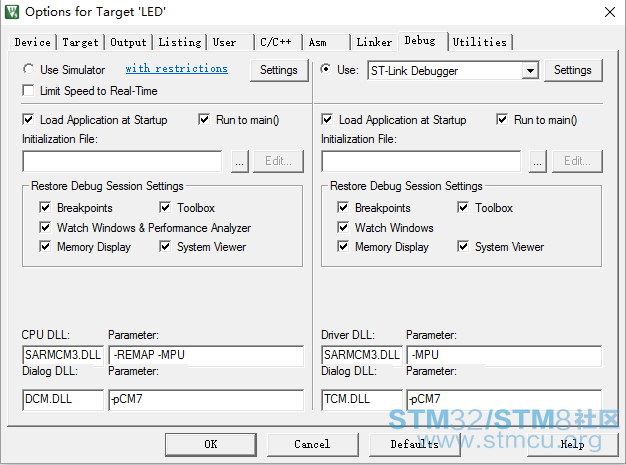Click Driver DLL field SARMCM3.DLL
Screen dimensions: 626x465
(x=362, y=355)
